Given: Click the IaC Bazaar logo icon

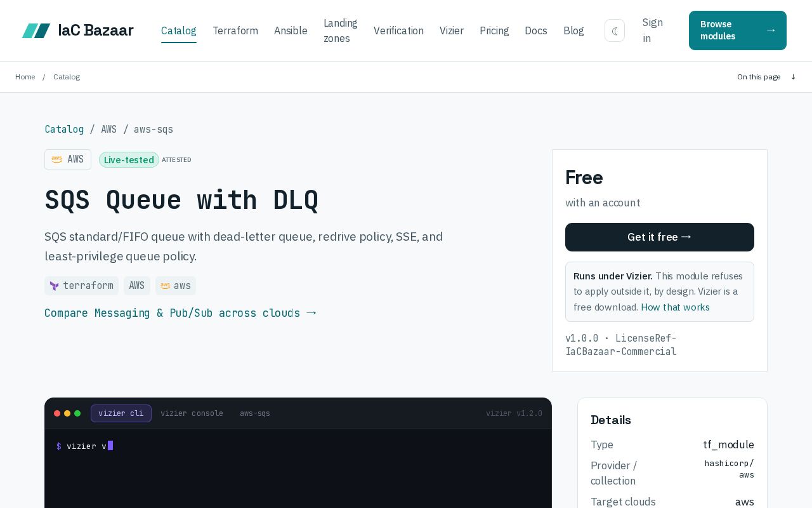Looking at the screenshot, I should coord(36,30).
